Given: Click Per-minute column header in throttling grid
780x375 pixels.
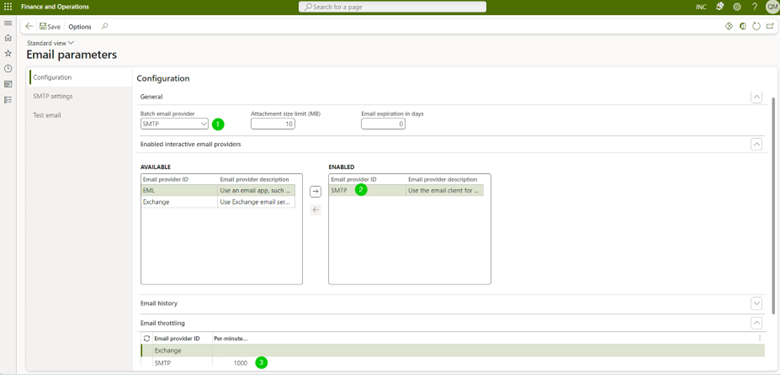Looking at the screenshot, I should point(230,338).
